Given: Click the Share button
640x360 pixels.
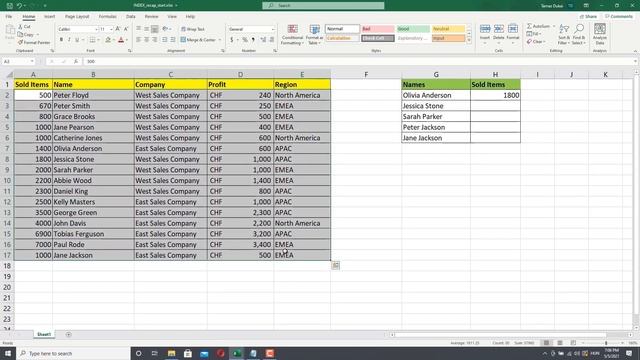Looking at the screenshot, I should pos(588,16).
